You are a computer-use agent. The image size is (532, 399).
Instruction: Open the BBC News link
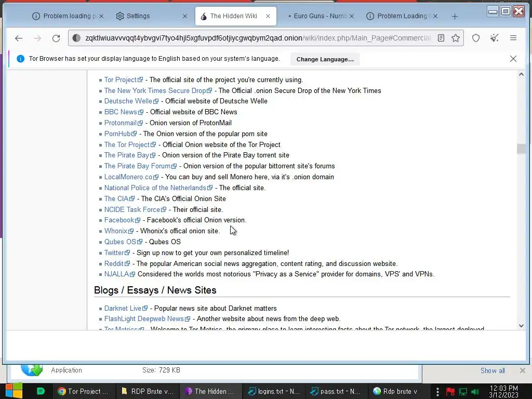tap(124, 112)
